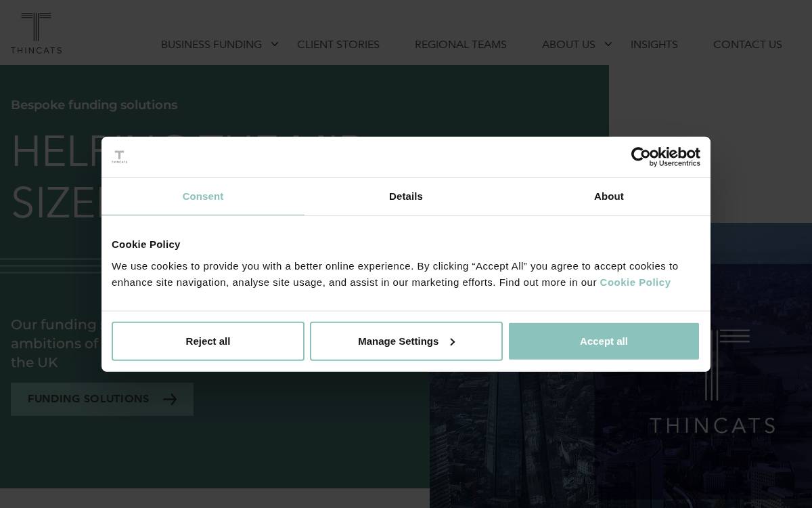Click the large ThinCats logo over the city image

point(713,381)
